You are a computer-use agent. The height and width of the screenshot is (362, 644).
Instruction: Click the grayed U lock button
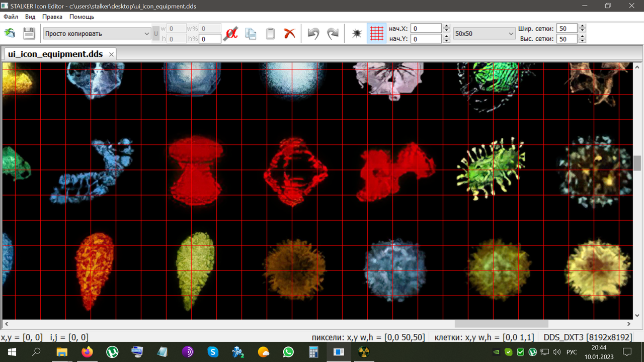[x=156, y=34]
